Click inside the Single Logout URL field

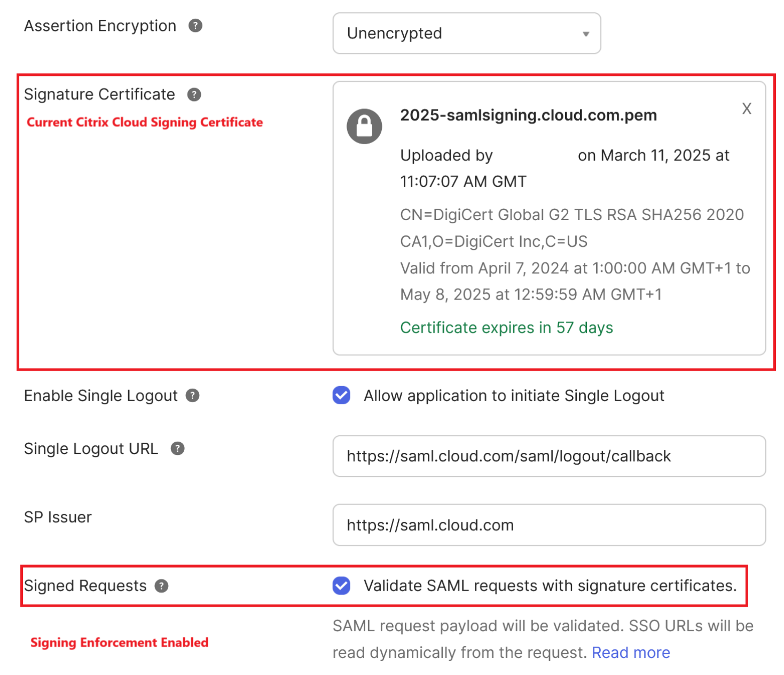click(549, 456)
